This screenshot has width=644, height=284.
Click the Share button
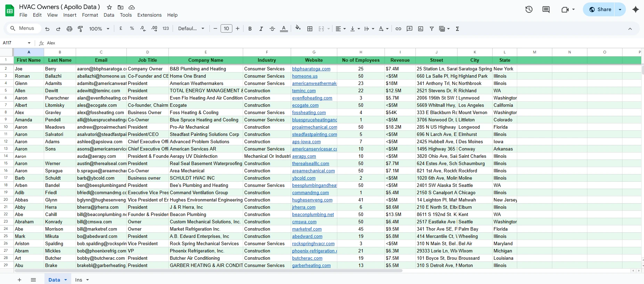click(x=600, y=10)
